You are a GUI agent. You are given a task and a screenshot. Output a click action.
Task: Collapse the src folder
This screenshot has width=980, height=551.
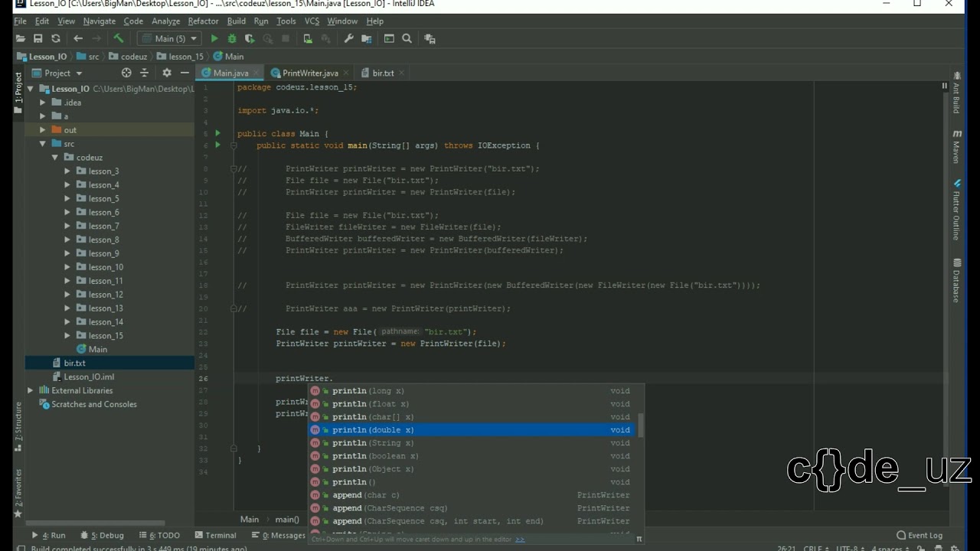(x=43, y=144)
